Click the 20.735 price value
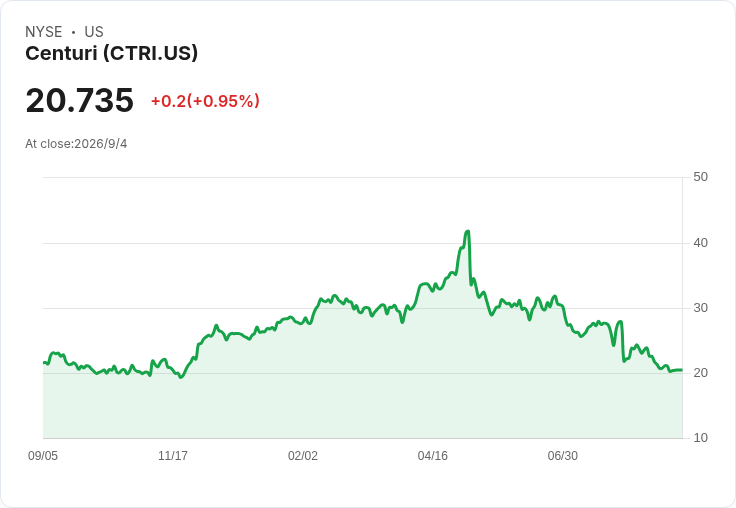Screen dimensions: 736x508 tap(79, 100)
